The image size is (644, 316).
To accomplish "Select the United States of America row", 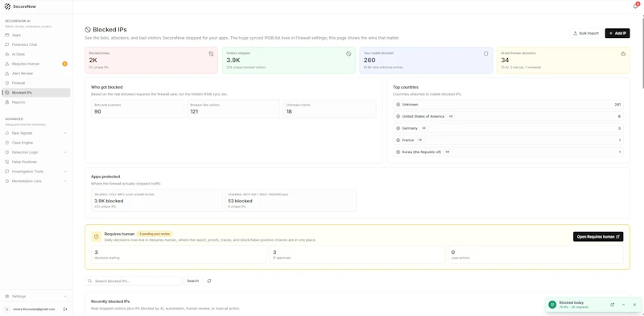I will (509, 116).
